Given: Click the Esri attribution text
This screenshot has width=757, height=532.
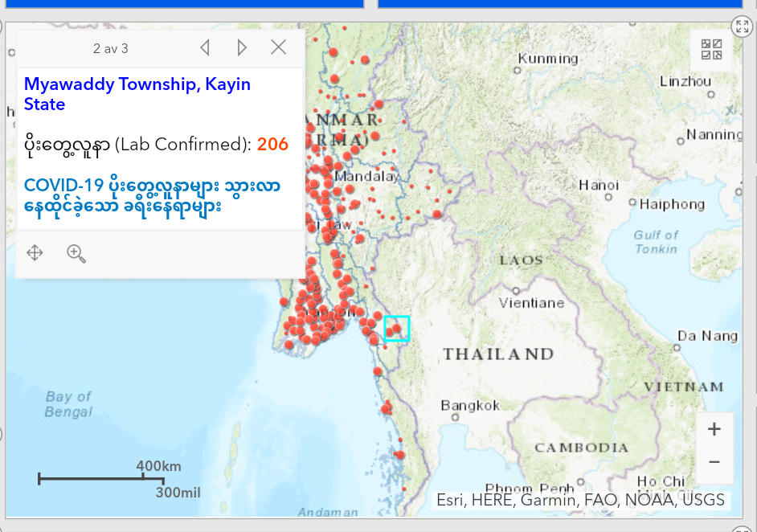Looking at the screenshot, I should 580,500.
